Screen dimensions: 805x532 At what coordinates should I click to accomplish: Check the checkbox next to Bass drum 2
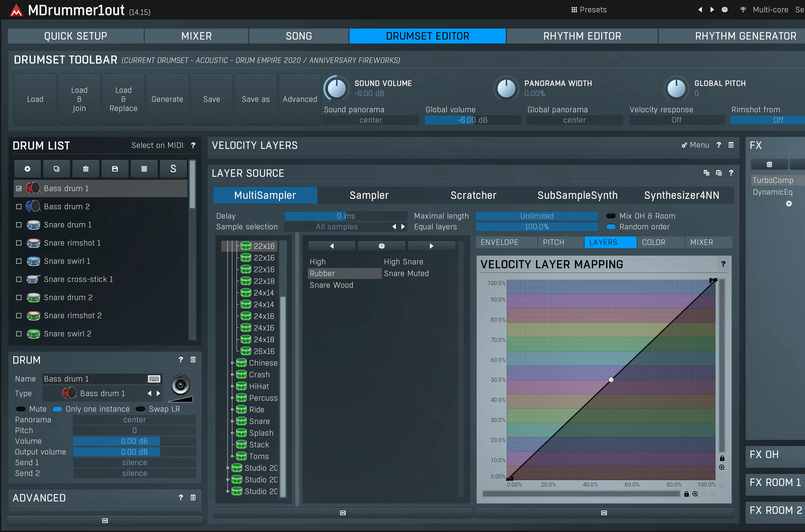click(19, 206)
